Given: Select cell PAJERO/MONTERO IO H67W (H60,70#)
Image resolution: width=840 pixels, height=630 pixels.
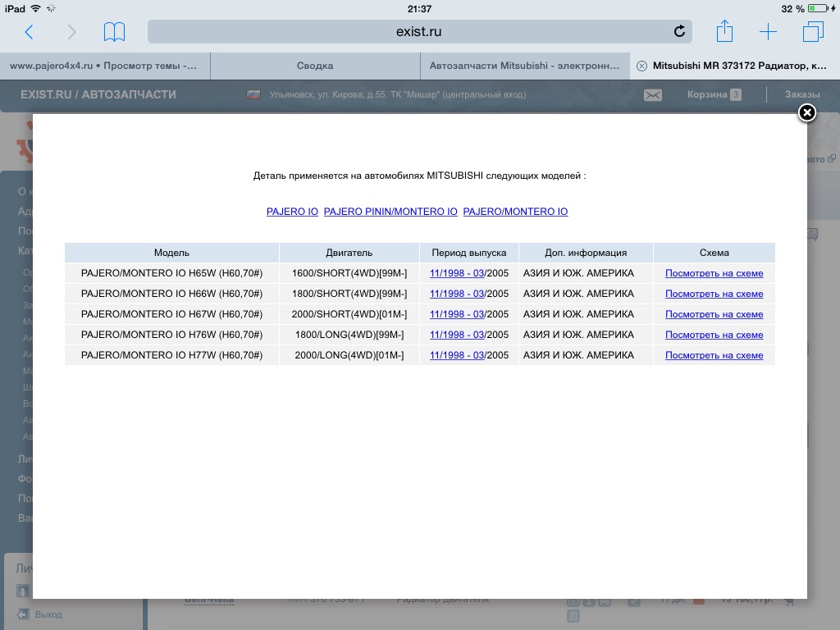Looking at the screenshot, I should (x=171, y=314).
